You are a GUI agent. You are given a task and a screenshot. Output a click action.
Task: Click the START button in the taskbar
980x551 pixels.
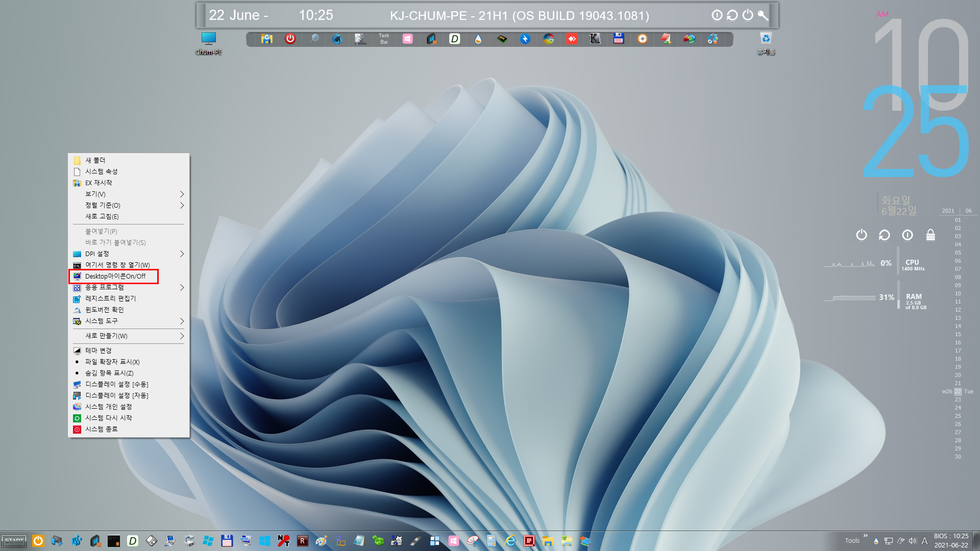14,541
